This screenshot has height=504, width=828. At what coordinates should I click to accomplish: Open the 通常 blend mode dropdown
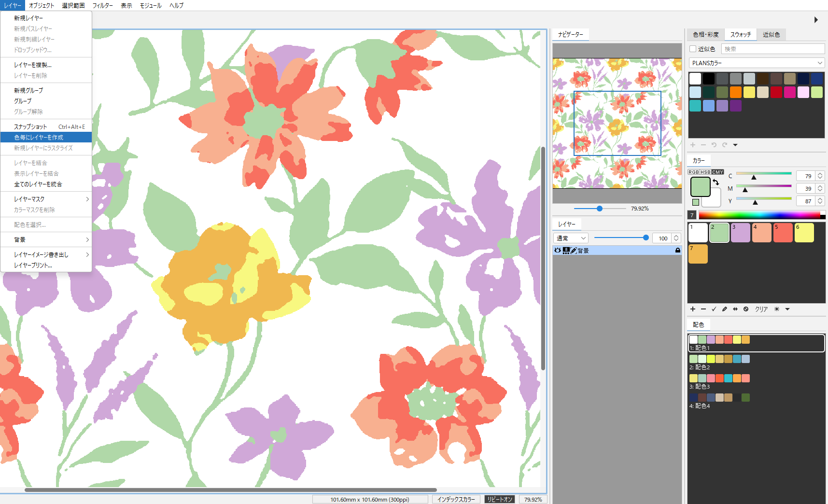[x=571, y=238]
